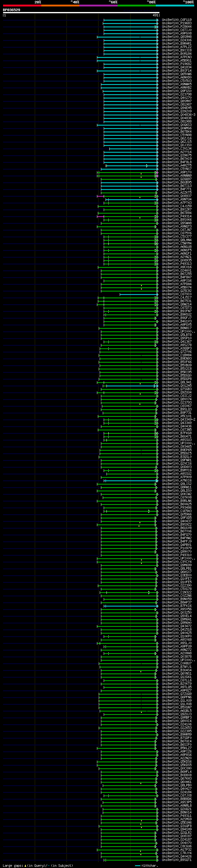Click the cyan alignment bar for UniRef100_A7NXI6
Image resolution: width=197 pixels, height=868 pixels.
coord(131,481)
